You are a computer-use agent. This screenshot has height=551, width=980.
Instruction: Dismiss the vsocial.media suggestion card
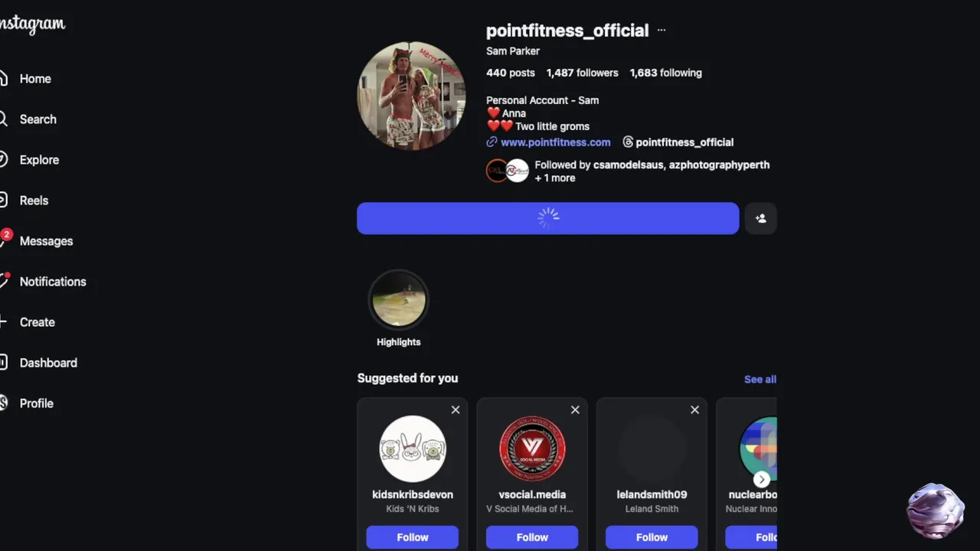pyautogui.click(x=575, y=410)
